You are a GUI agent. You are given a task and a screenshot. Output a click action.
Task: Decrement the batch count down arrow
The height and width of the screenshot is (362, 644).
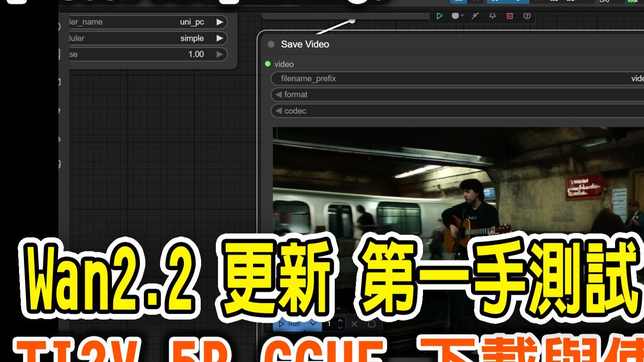point(340,327)
